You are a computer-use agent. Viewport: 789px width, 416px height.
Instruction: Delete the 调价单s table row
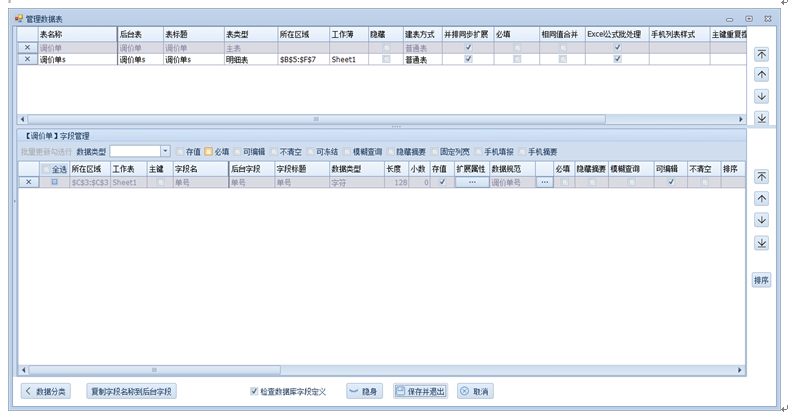click(x=27, y=60)
